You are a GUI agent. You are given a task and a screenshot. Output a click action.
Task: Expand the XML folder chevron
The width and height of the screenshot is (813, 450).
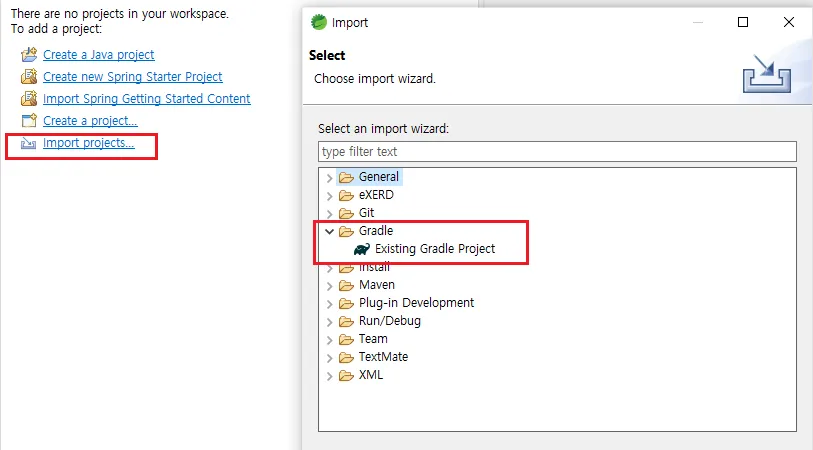click(x=329, y=375)
